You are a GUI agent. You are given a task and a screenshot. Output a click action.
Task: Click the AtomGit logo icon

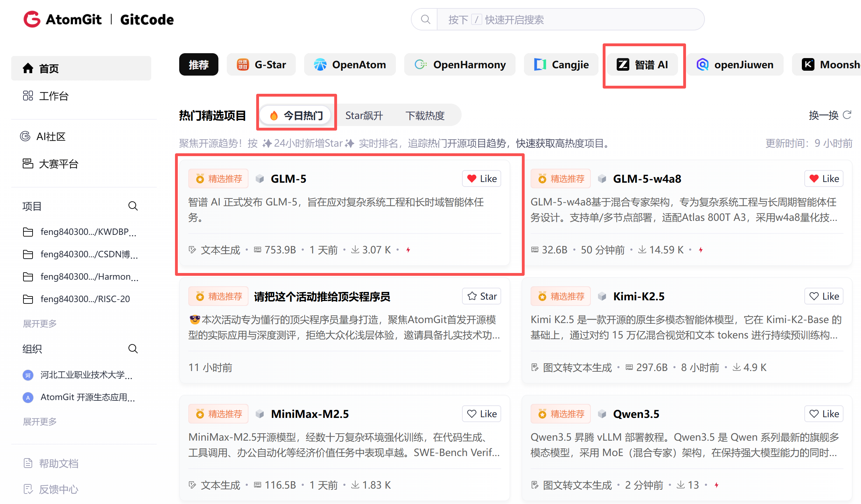(x=32, y=19)
